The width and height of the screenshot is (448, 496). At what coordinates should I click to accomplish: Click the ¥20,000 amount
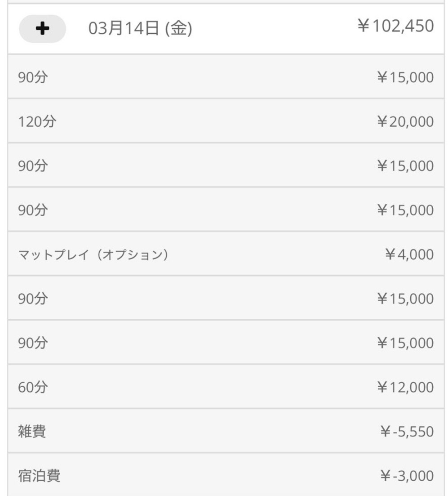(x=405, y=122)
